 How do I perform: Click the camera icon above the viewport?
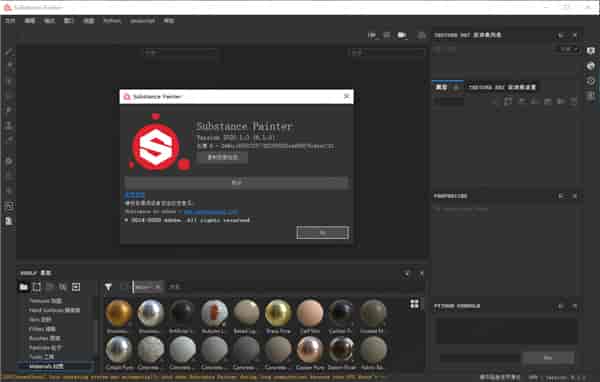[x=401, y=35]
